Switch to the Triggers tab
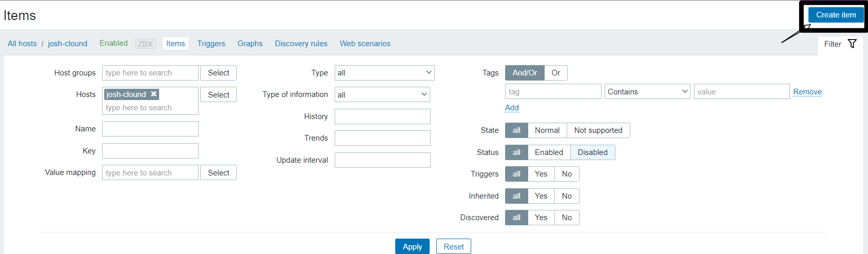Image resolution: width=868 pixels, height=254 pixels. tap(211, 44)
